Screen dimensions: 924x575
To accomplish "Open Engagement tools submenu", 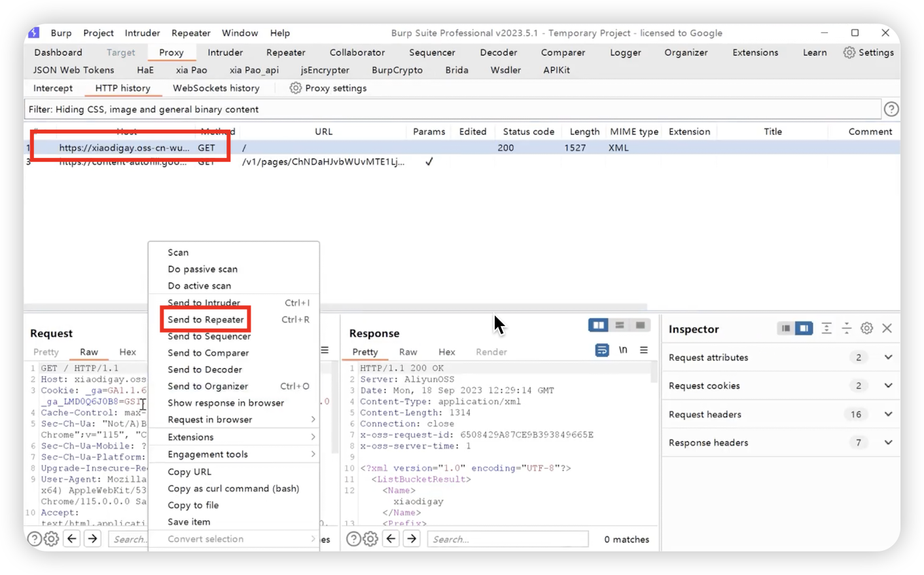I will tap(234, 454).
